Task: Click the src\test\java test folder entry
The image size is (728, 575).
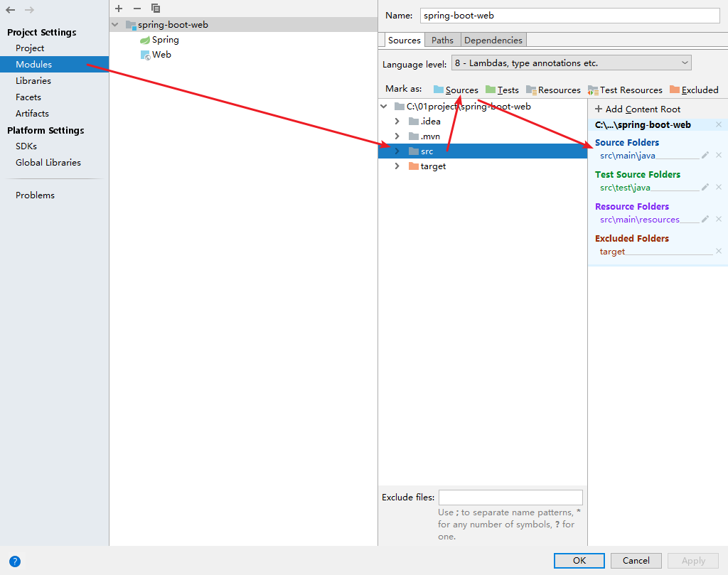Action: pos(625,188)
